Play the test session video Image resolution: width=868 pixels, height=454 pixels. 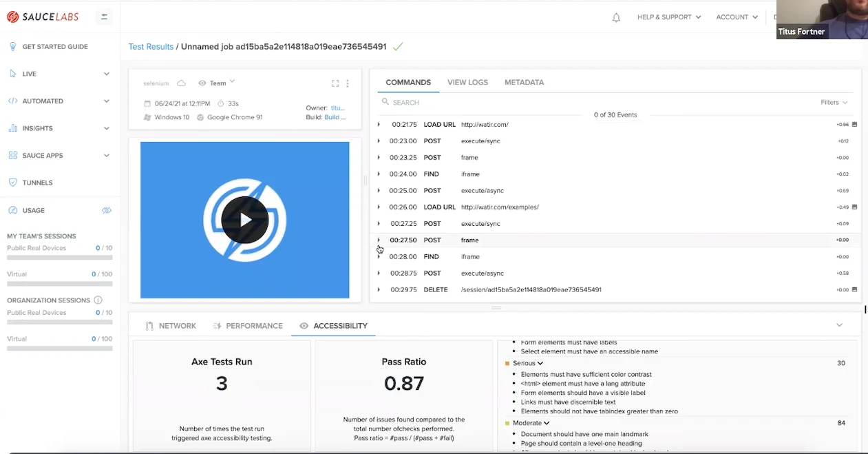click(245, 219)
